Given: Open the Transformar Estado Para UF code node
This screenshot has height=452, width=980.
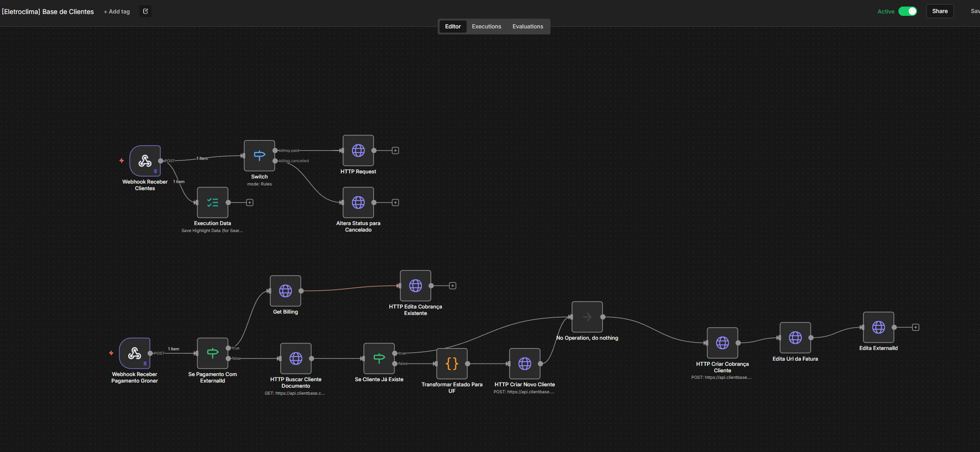Looking at the screenshot, I should tap(452, 364).
